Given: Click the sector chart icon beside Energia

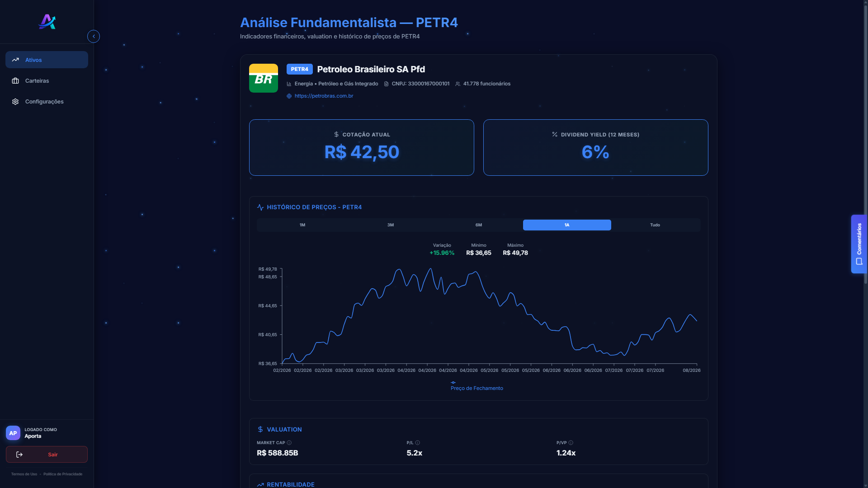Looking at the screenshot, I should [289, 84].
